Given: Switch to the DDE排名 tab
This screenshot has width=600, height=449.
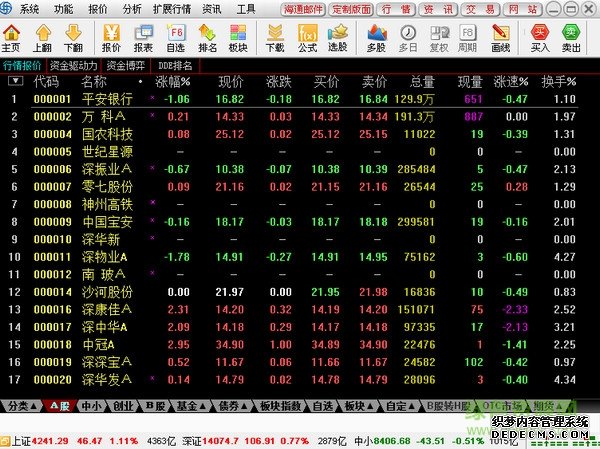Looking at the screenshot, I should (175, 65).
